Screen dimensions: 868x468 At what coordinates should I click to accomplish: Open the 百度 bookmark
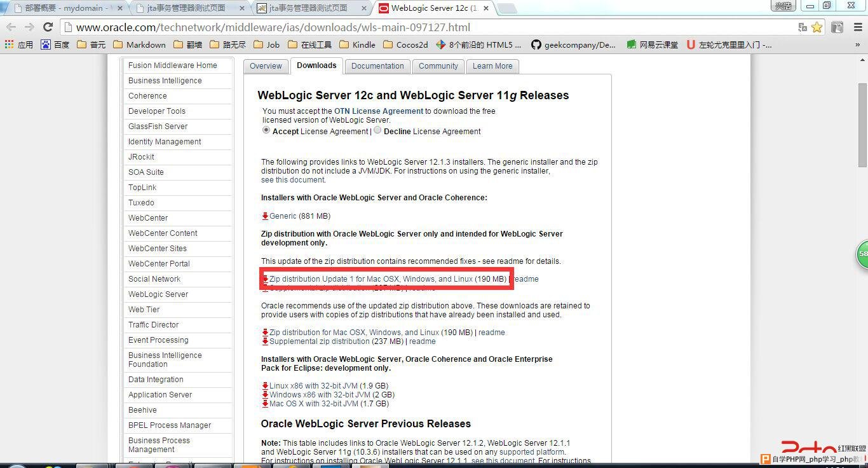[55, 45]
